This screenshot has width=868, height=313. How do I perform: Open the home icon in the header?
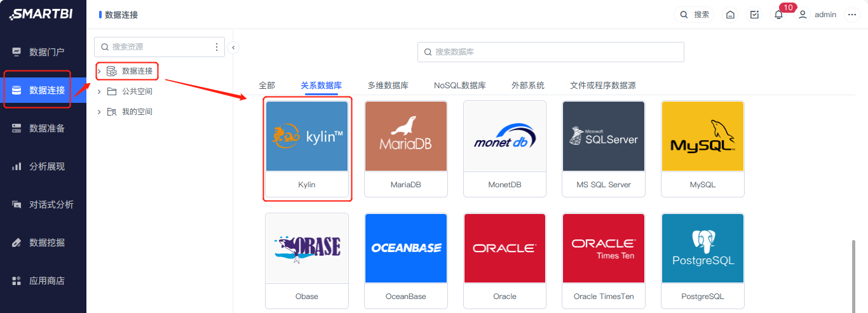pos(730,15)
